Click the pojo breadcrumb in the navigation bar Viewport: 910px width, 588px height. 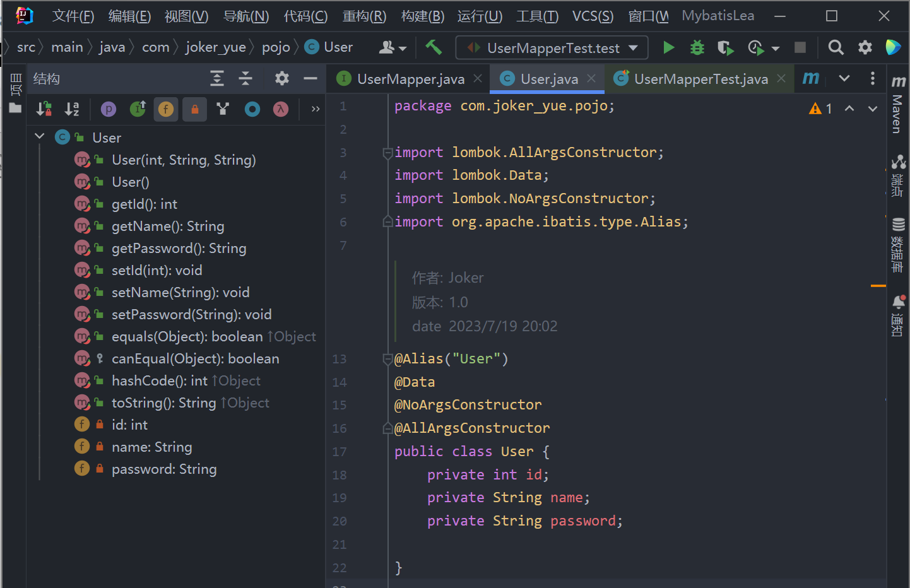pos(276,47)
